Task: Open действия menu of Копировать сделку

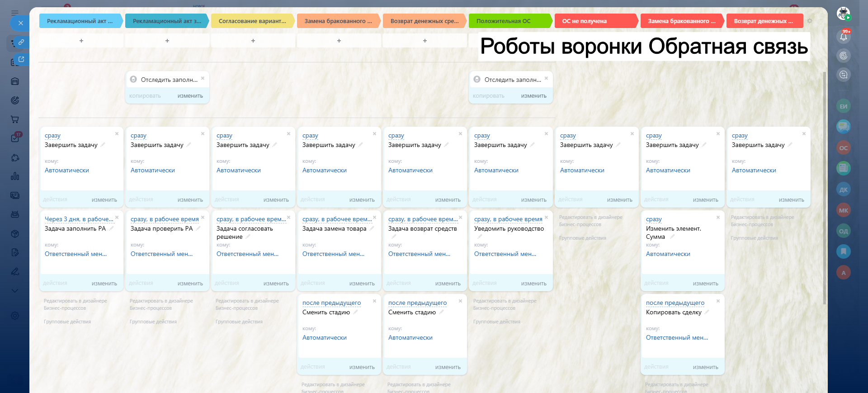Action: (656, 367)
